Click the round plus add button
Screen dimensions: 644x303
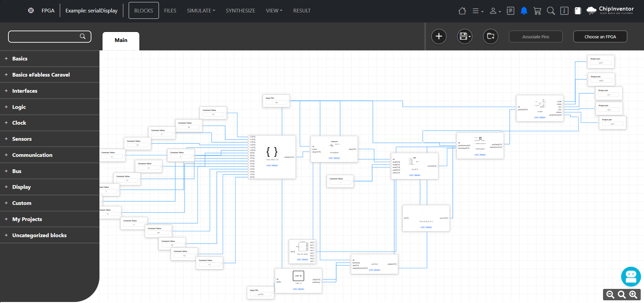coord(439,36)
